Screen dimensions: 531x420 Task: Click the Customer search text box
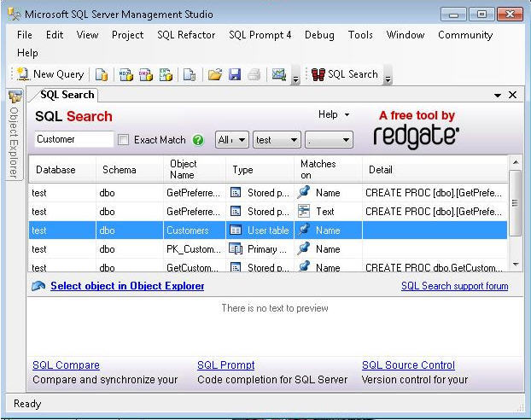(x=73, y=139)
